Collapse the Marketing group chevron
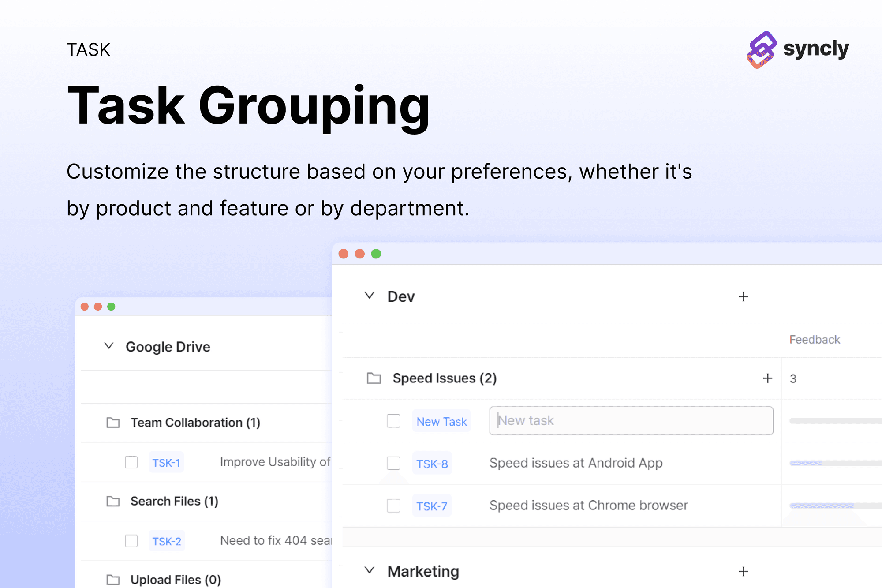Image resolution: width=882 pixels, height=588 pixels. (x=370, y=570)
